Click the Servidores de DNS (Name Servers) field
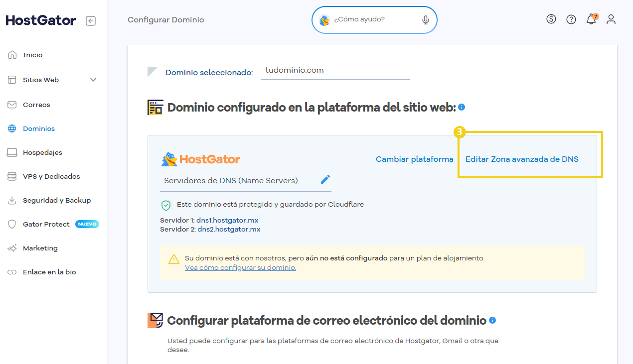This screenshot has height=364, width=633. pos(246,181)
